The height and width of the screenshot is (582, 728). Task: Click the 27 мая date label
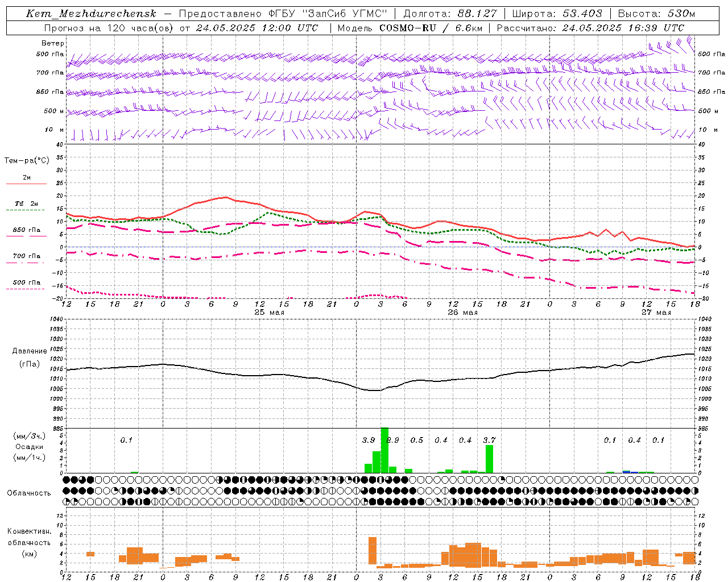click(x=656, y=313)
